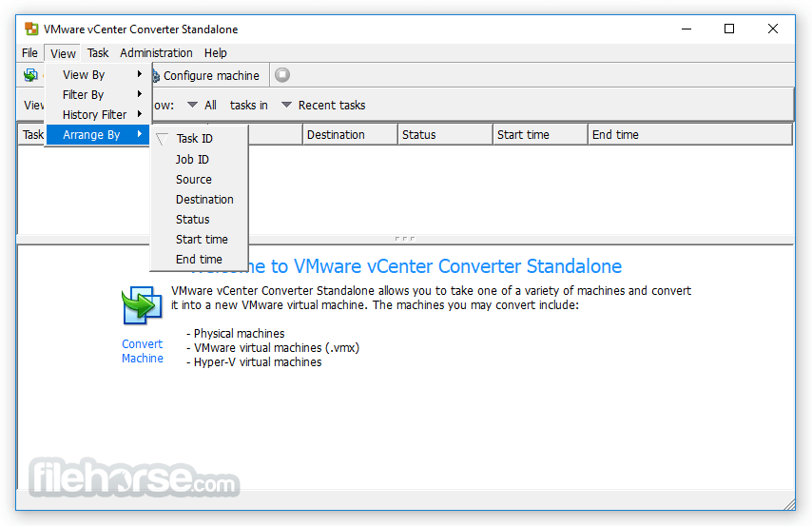Open the Convert Machine link
Screen dimensions: 812x526
pyautogui.click(x=143, y=351)
